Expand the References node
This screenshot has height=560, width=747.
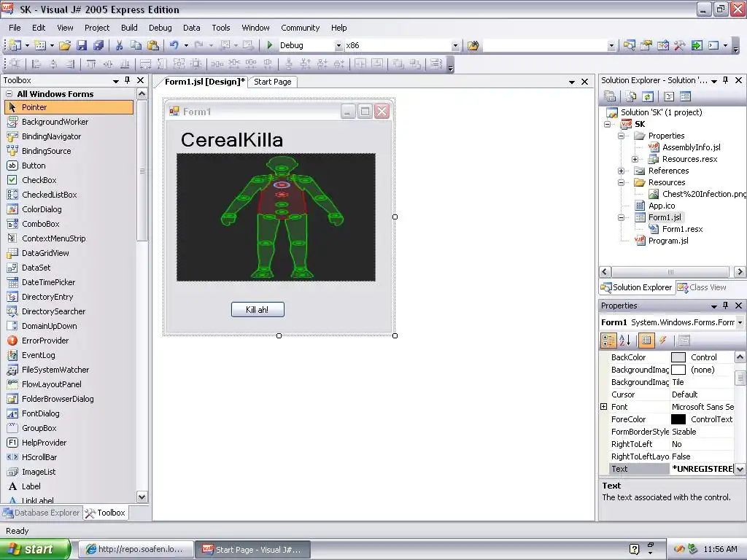point(621,171)
